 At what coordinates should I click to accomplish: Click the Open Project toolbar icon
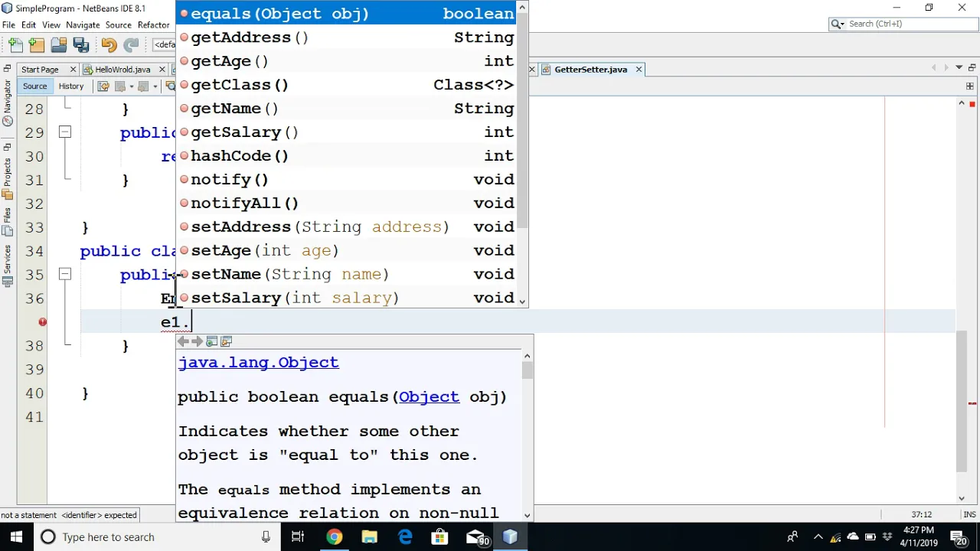click(x=59, y=45)
